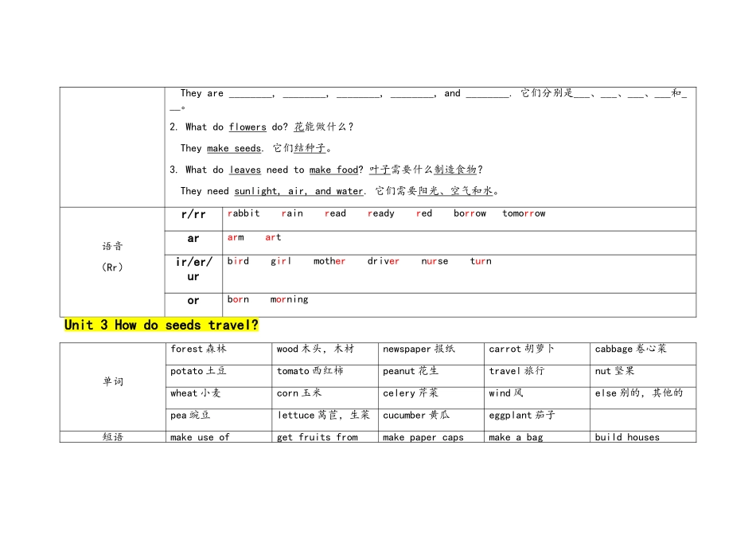
Task: Click the underlined word "leaves" in question 3
Action: (245, 170)
